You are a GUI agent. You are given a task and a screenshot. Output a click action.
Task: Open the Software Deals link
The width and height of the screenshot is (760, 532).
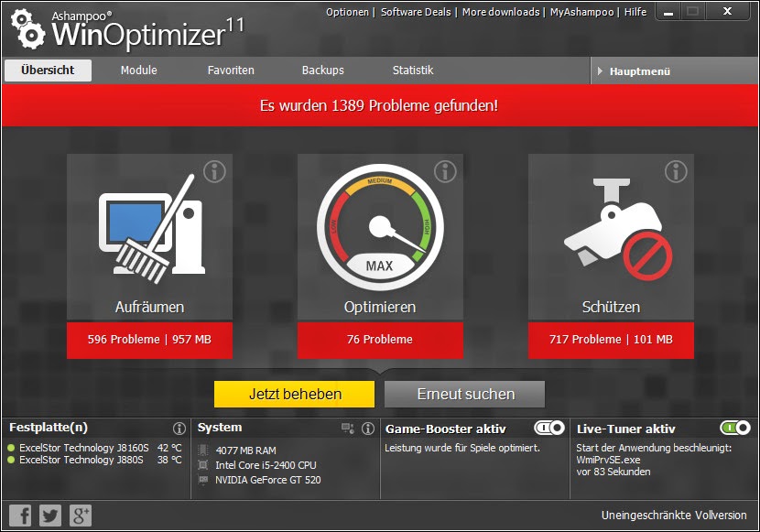click(416, 12)
